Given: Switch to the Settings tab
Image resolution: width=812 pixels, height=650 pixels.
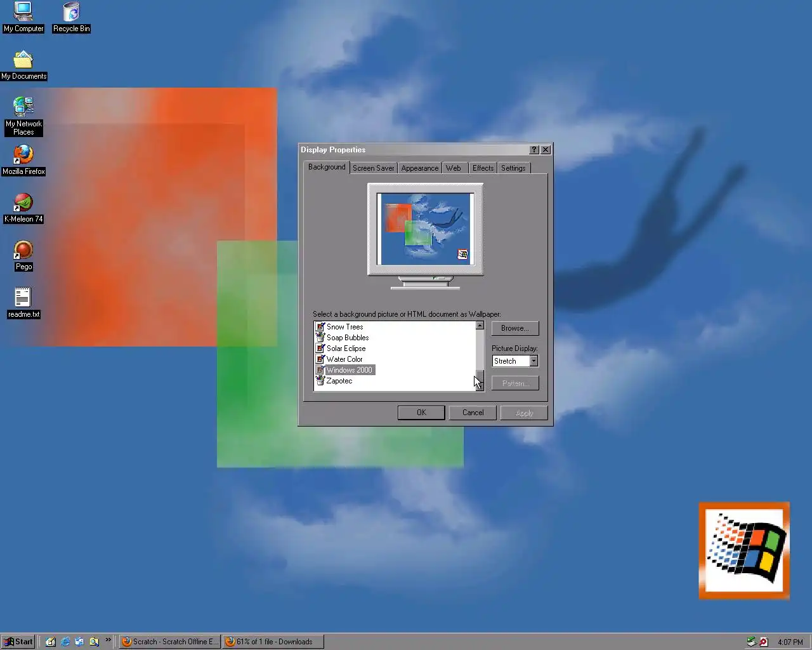Looking at the screenshot, I should click(x=513, y=168).
